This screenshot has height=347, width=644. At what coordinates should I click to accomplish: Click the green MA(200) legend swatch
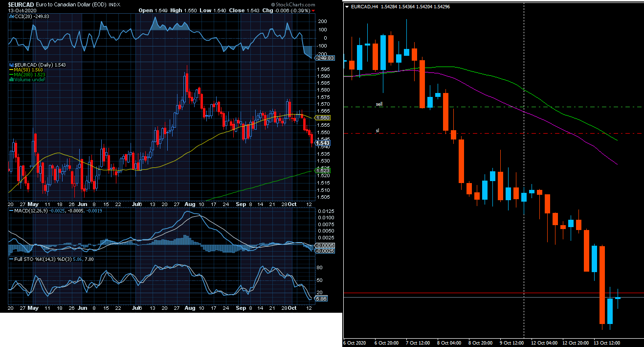tap(12, 75)
